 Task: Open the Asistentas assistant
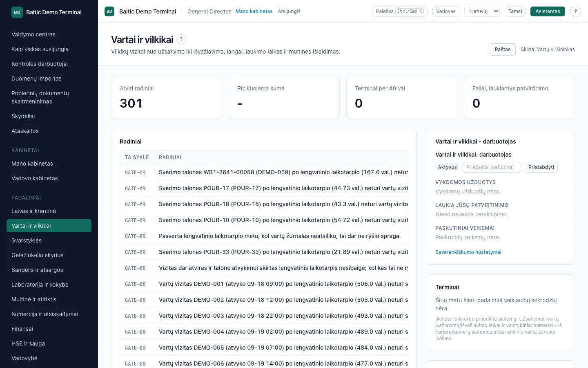[x=548, y=11]
